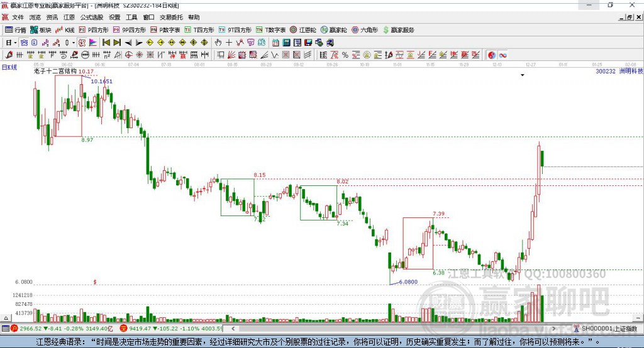644x348 pixels.
Task: Click the 沪 2966.52 index status entry
Action: [x=62, y=329]
